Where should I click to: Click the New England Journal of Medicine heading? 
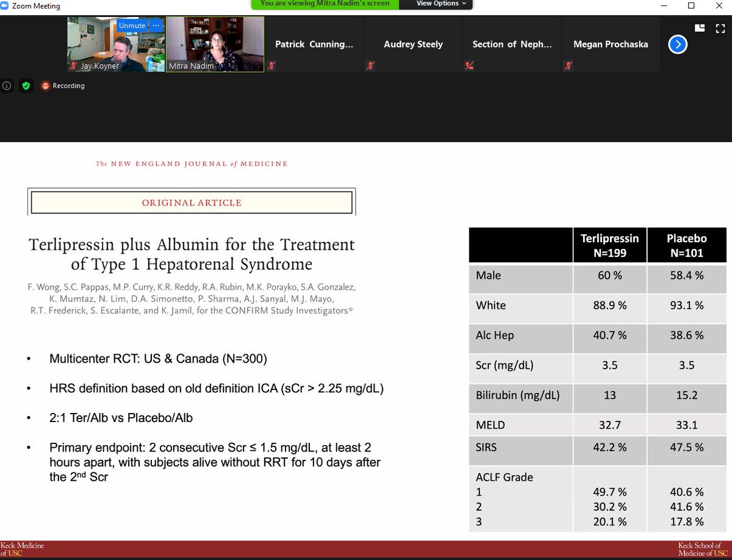coord(192,163)
